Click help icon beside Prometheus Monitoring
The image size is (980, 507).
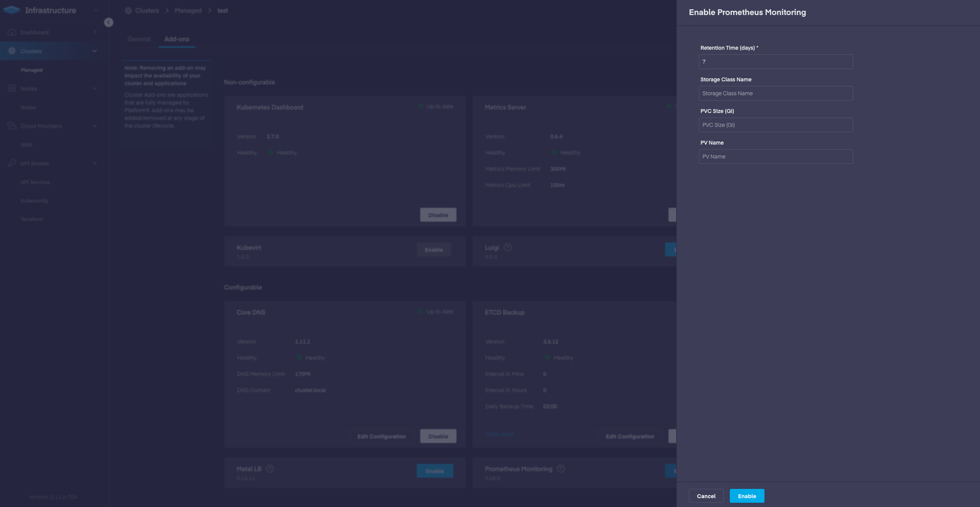[x=561, y=469]
